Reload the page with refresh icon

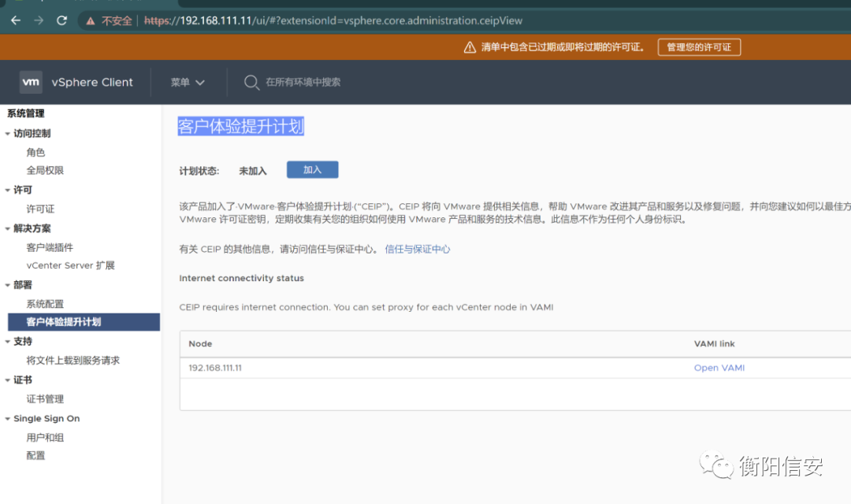click(62, 20)
